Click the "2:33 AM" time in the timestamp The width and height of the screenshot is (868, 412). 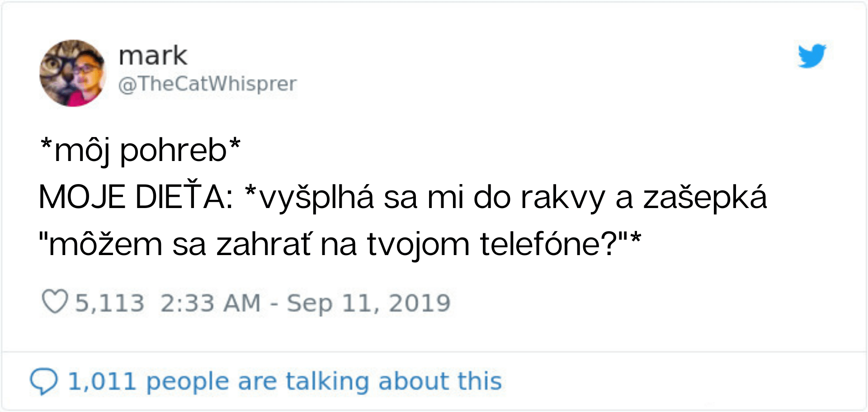tap(210, 303)
